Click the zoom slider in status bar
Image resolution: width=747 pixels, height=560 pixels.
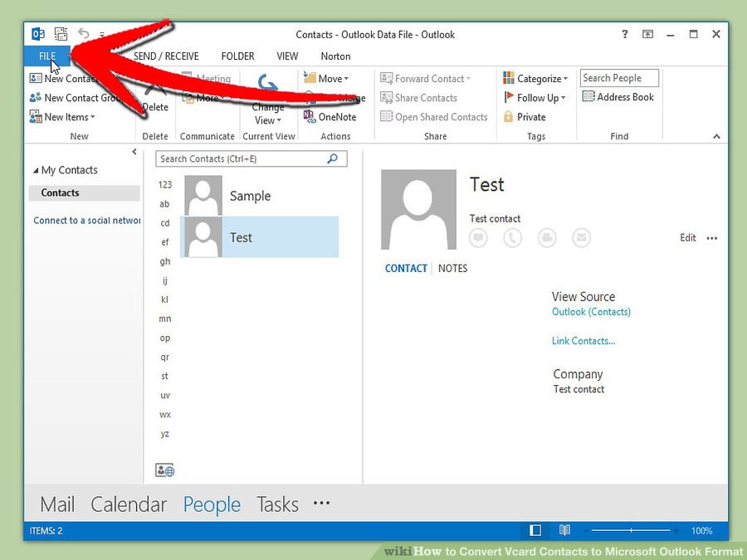631,530
